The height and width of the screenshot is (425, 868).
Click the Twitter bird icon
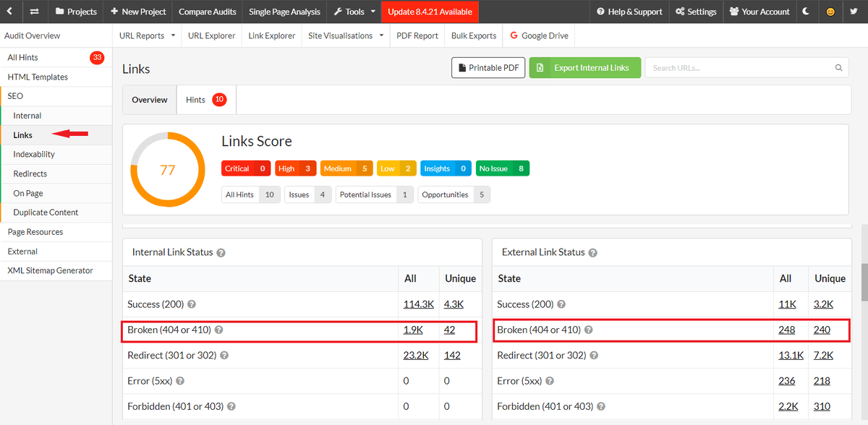(x=854, y=12)
